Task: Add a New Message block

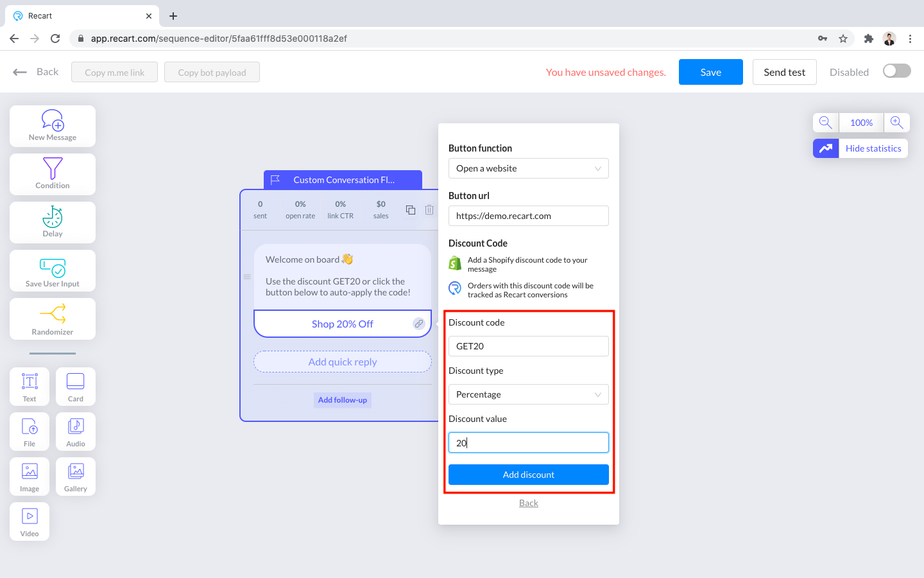Action: (x=53, y=127)
